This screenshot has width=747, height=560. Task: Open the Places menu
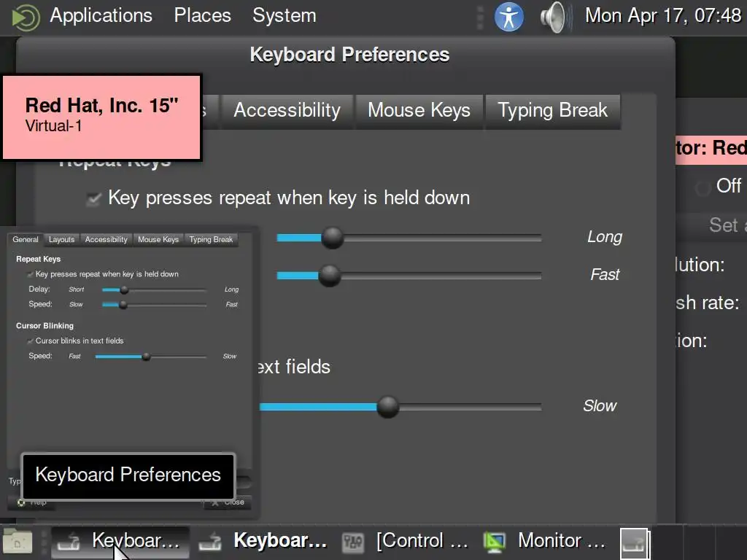click(x=202, y=15)
